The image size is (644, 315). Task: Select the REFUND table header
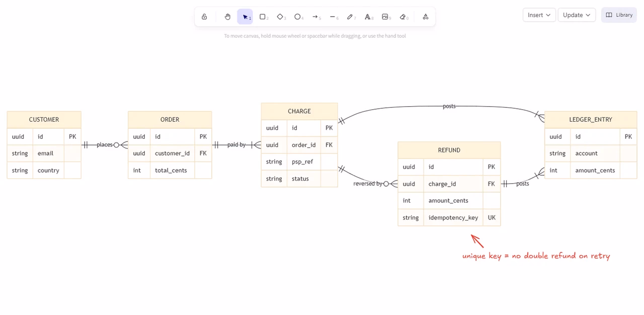pos(449,150)
